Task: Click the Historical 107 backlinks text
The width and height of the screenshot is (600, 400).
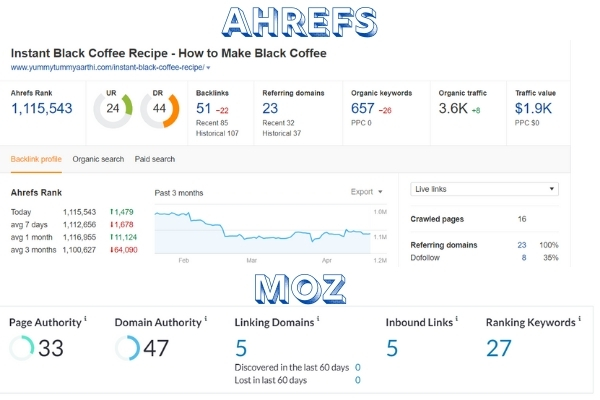Action: pos(217,133)
